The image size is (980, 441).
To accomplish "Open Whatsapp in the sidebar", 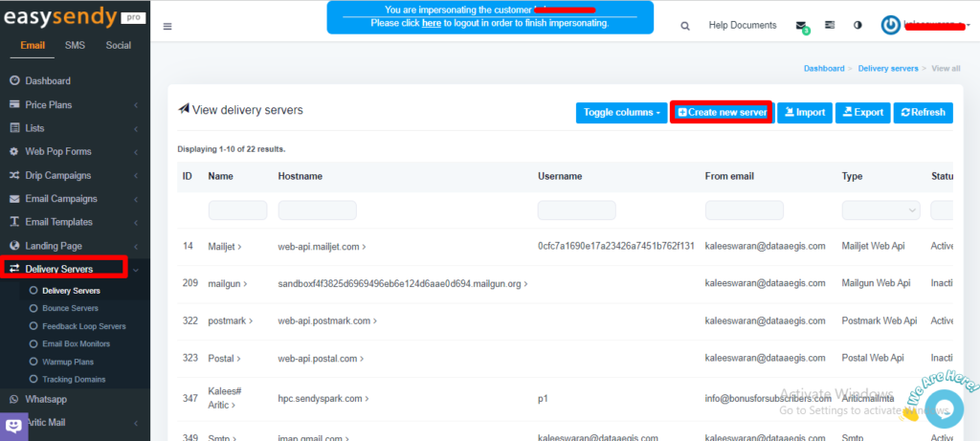I will point(45,399).
